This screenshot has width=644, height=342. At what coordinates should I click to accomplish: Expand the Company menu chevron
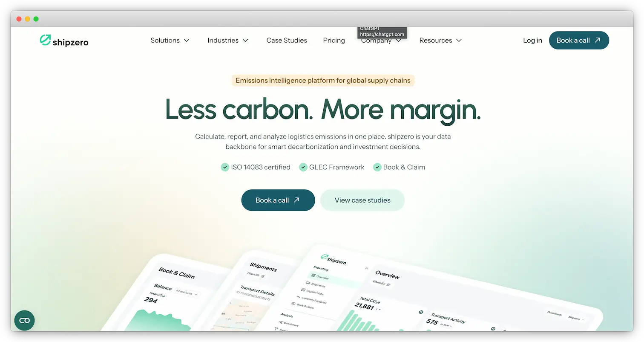(x=399, y=41)
